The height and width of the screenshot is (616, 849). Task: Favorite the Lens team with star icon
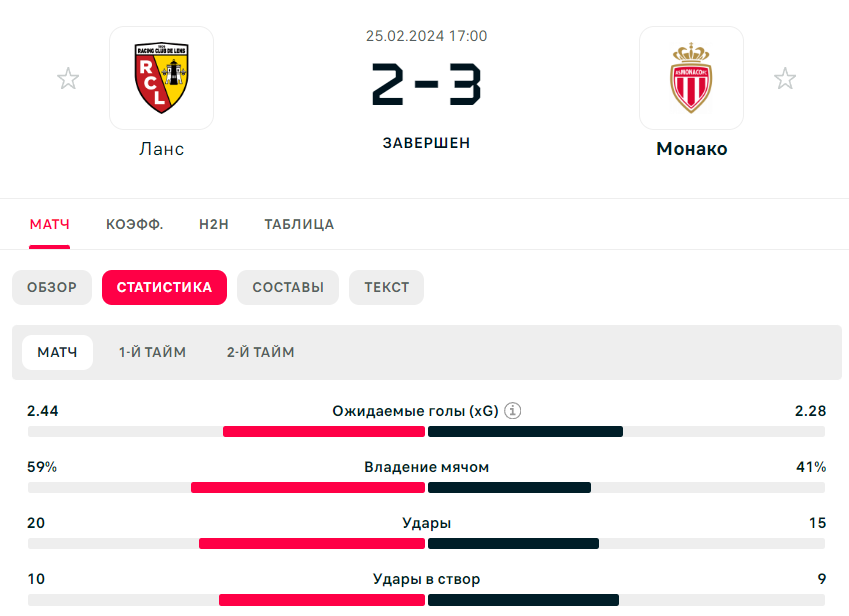point(68,79)
